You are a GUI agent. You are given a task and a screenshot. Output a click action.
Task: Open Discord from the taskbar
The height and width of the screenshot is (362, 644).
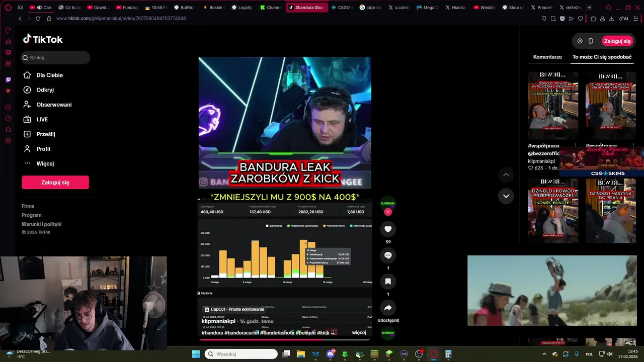pyautogui.click(x=331, y=354)
